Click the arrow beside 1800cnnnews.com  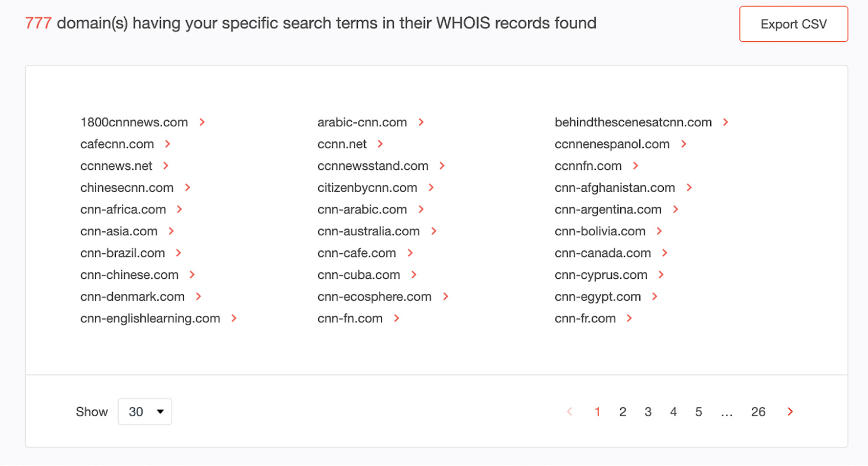click(202, 122)
